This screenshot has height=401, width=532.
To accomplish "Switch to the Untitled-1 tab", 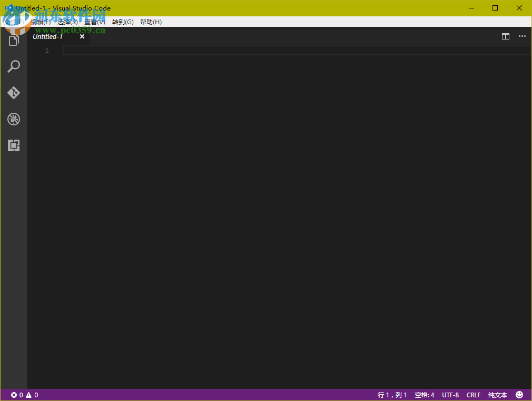I will point(48,36).
